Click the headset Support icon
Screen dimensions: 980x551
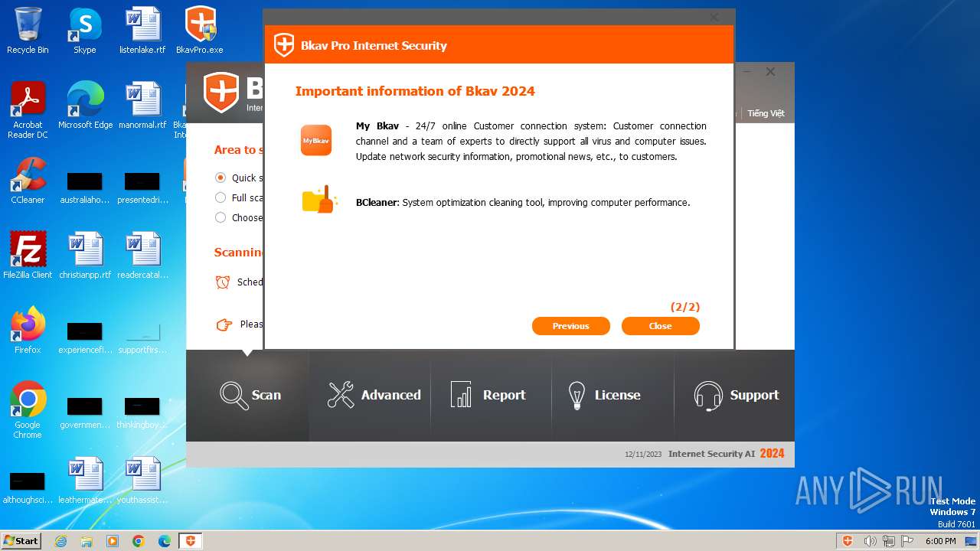[708, 396]
